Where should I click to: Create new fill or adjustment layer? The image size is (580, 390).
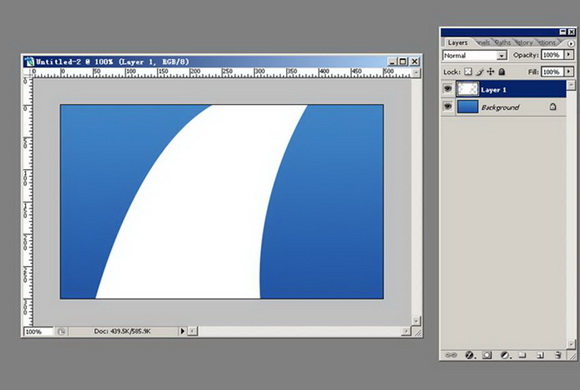[505, 355]
